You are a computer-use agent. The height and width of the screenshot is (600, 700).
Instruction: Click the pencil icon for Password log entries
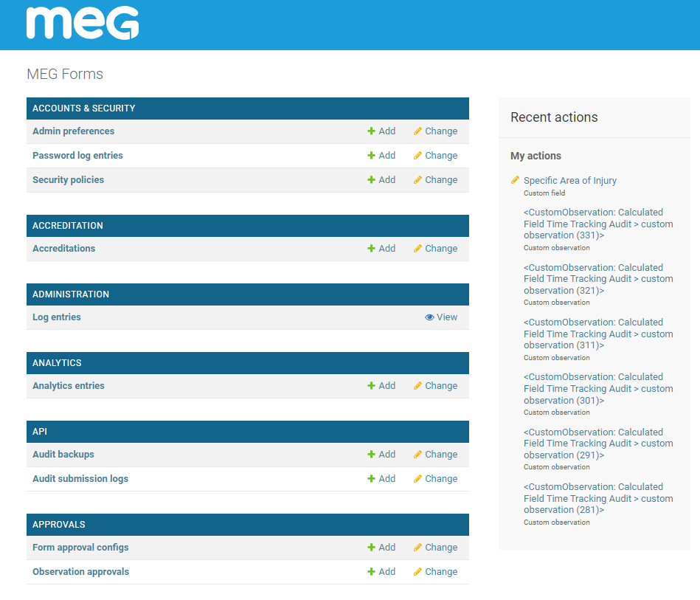point(417,156)
